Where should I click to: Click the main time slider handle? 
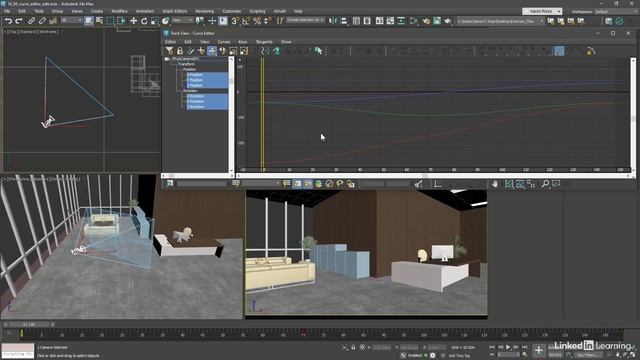click(x=29, y=324)
